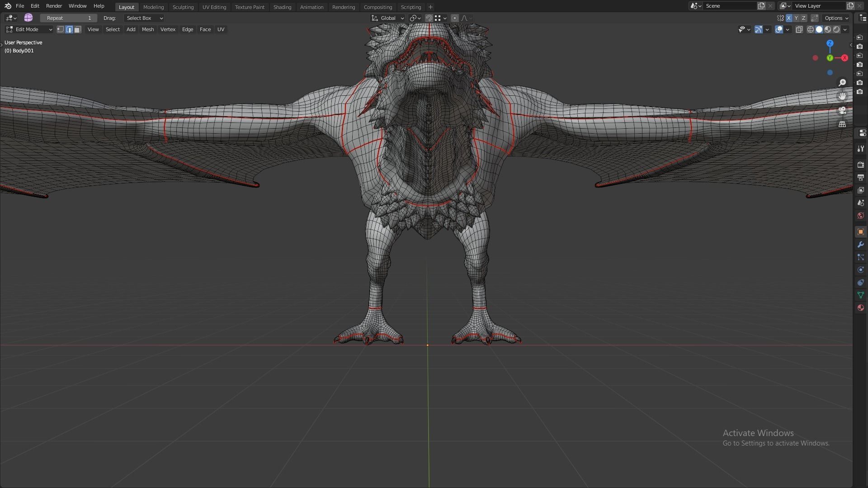This screenshot has width=868, height=488.
Task: Toggle viewport overlays
Action: [x=779, y=29]
